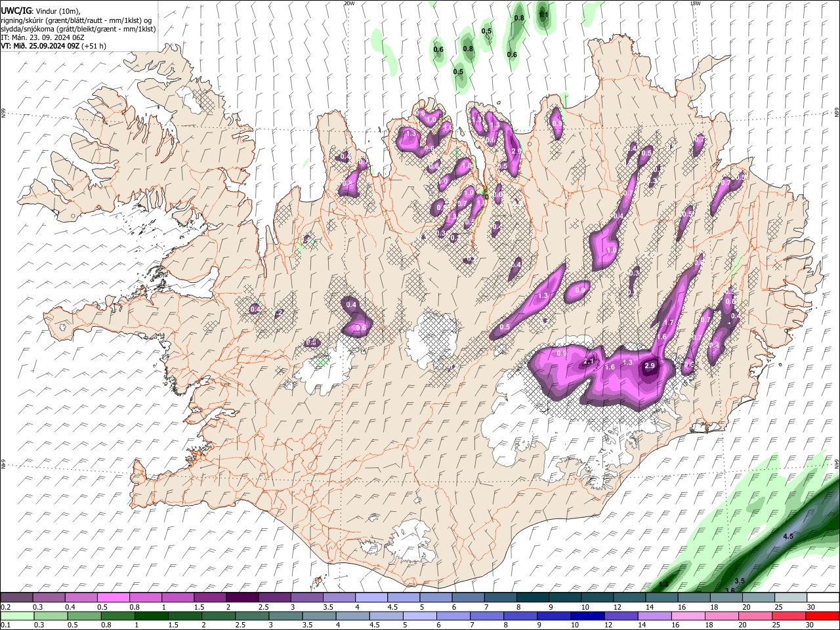The image size is (840, 630).
Task: Select the light lavender rain swatch for 5
Action: (419, 616)
